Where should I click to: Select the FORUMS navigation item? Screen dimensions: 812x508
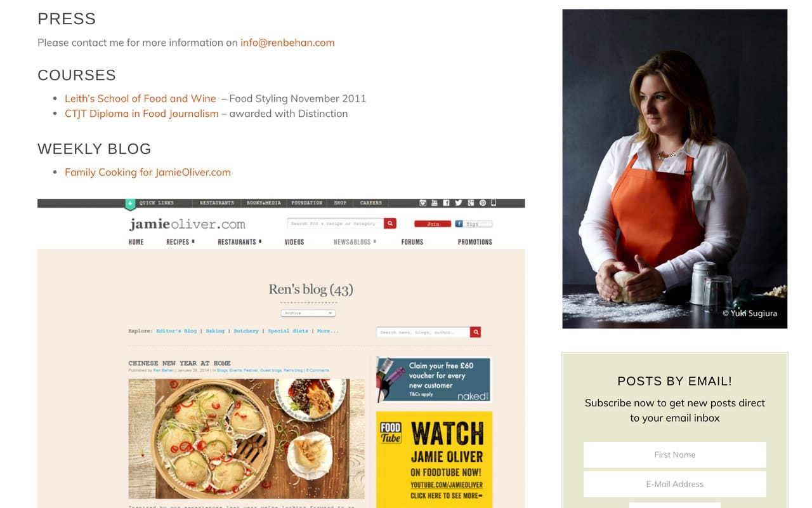412,242
